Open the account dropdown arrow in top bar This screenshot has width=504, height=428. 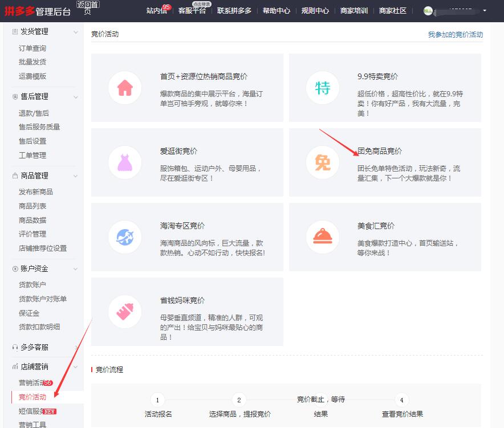485,11
